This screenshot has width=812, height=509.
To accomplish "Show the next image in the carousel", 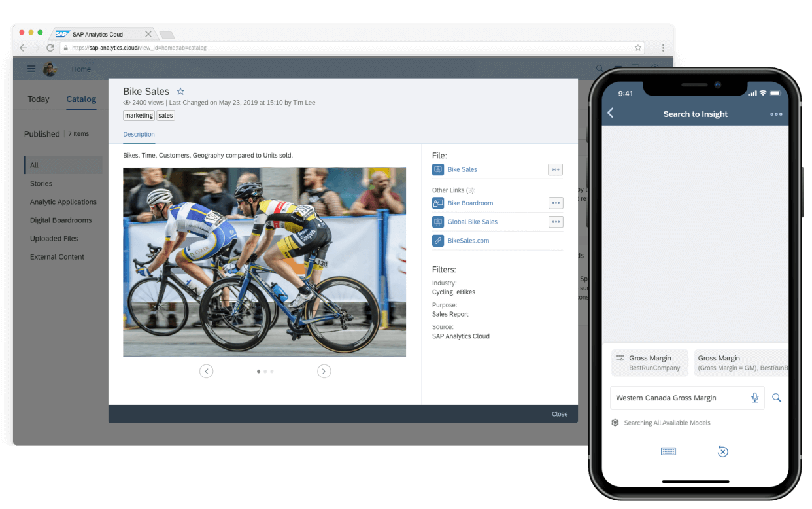I will (x=324, y=372).
